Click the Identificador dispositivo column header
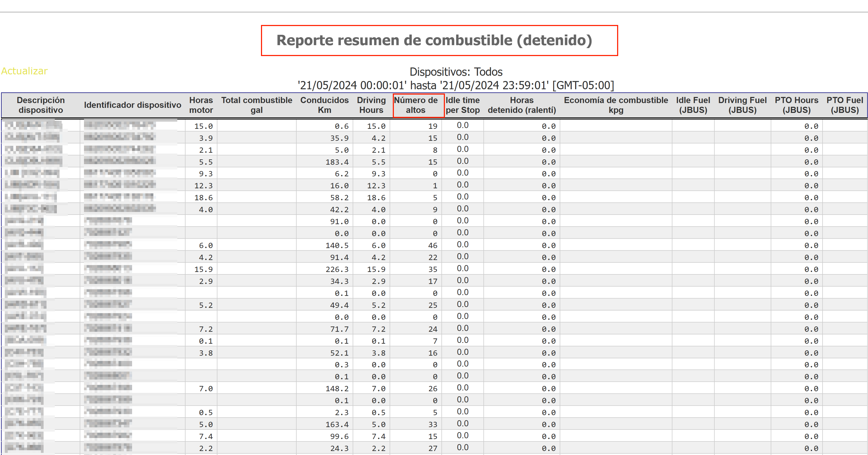This screenshot has height=455, width=868. 132,105
